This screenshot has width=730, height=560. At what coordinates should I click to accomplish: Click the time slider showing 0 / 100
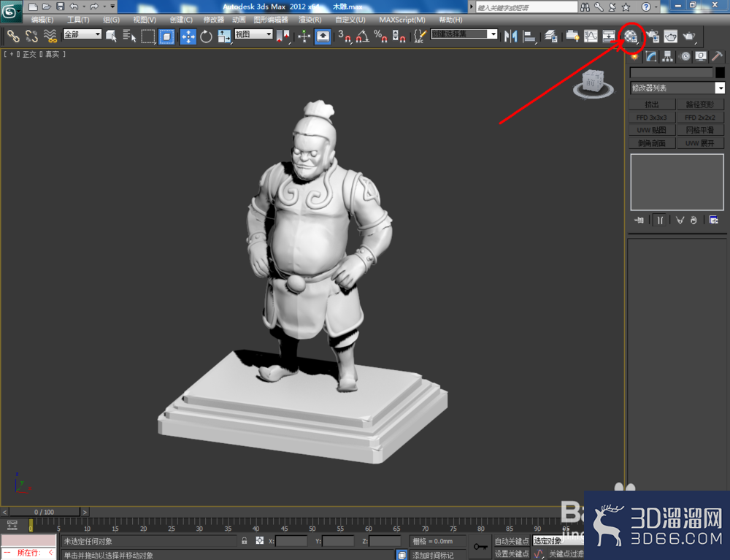pyautogui.click(x=45, y=512)
